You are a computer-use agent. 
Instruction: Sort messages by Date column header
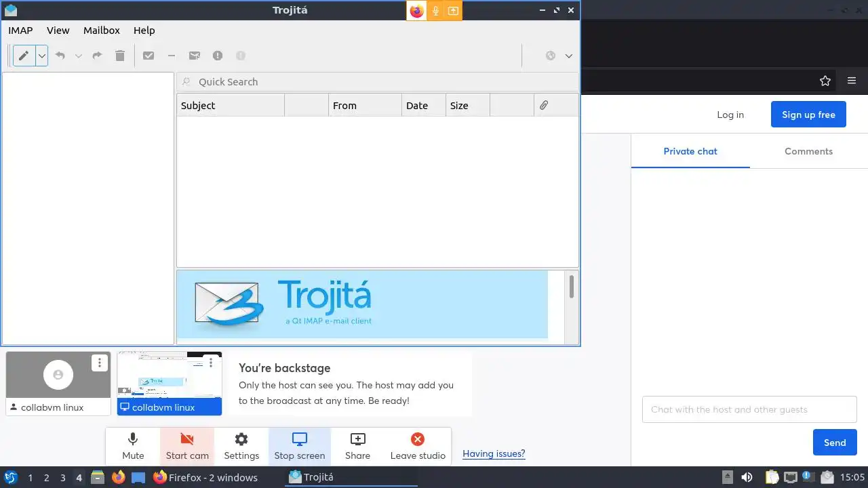pos(424,105)
